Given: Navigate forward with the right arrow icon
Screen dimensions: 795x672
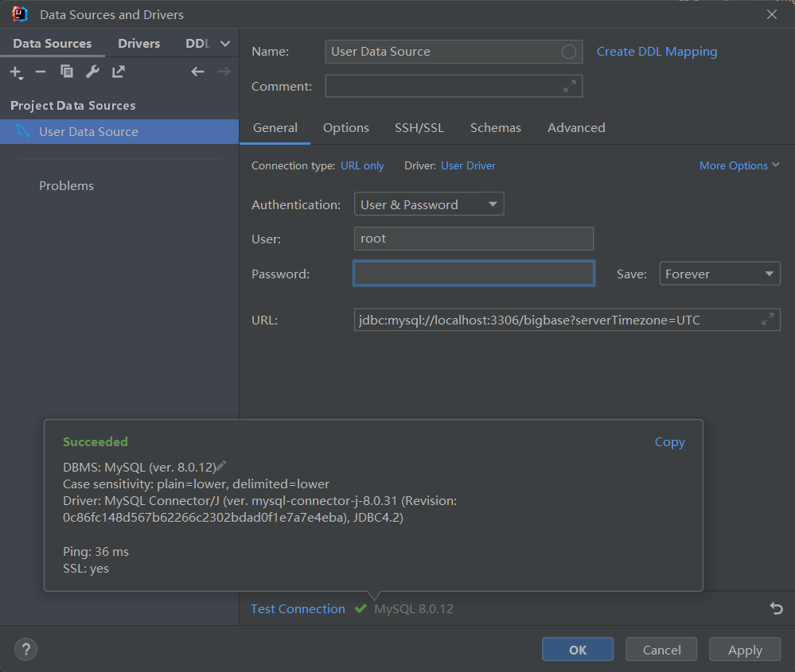Looking at the screenshot, I should click(x=224, y=72).
